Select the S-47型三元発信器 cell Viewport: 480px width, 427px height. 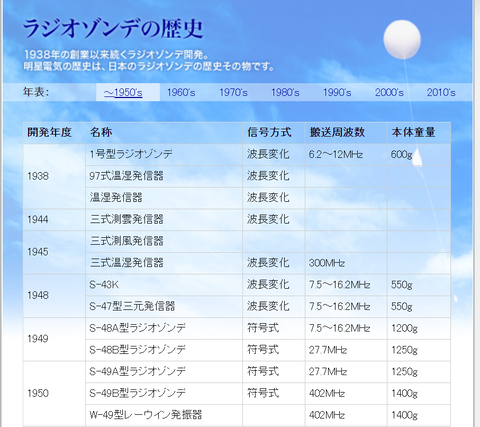pos(164,306)
